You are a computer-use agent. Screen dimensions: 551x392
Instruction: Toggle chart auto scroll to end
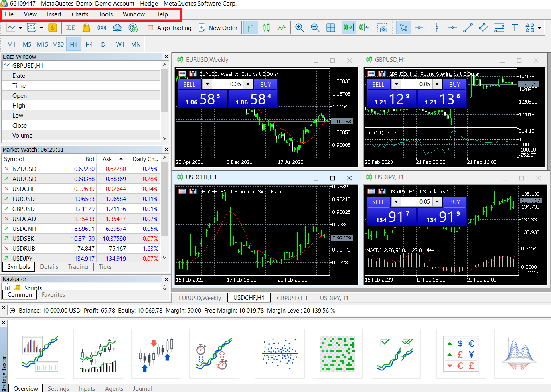point(348,28)
